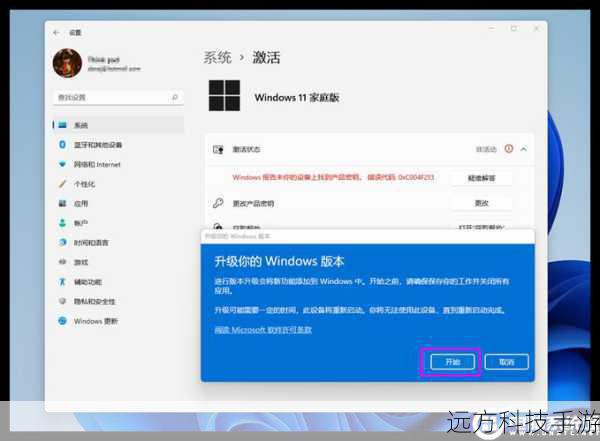The width and height of the screenshot is (600, 441).
Task: Open the 应用 apps section
Action: pyautogui.click(x=118, y=204)
